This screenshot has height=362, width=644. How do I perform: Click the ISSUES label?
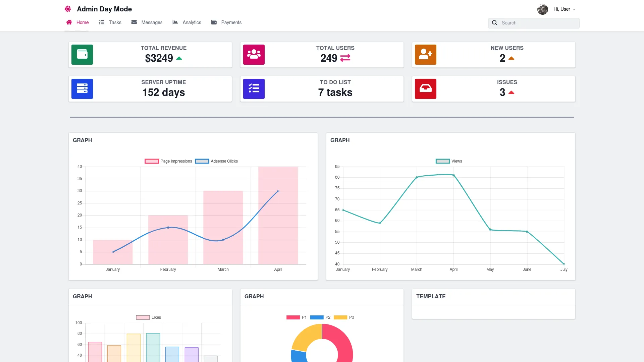point(507,82)
